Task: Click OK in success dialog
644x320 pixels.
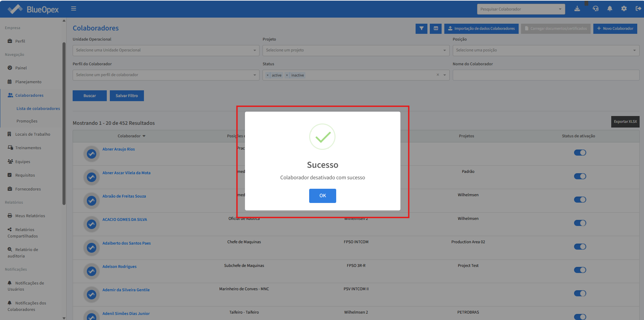Action: [322, 196]
